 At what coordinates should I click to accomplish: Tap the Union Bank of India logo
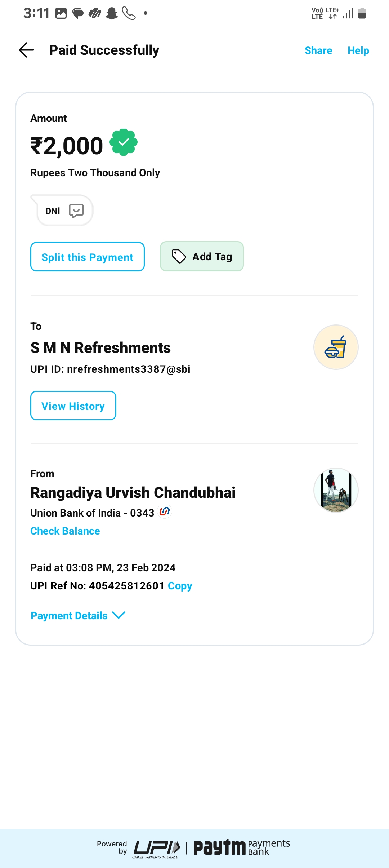pos(165,511)
